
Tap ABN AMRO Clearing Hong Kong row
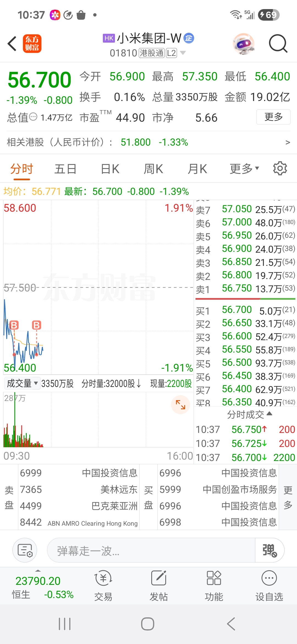[x=79, y=522]
